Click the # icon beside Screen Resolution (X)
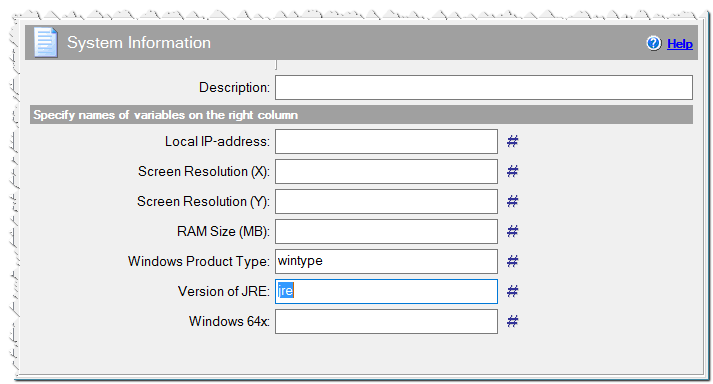 pos(512,172)
